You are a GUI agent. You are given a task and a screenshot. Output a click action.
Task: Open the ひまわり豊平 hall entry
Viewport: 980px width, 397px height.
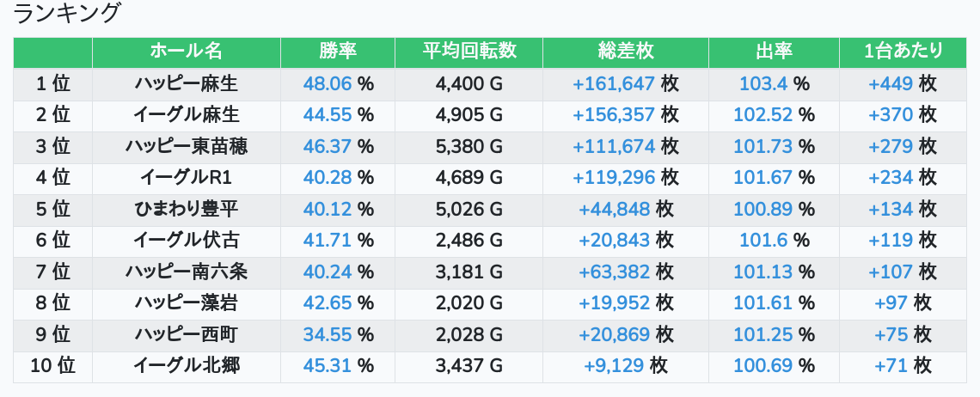point(186,209)
